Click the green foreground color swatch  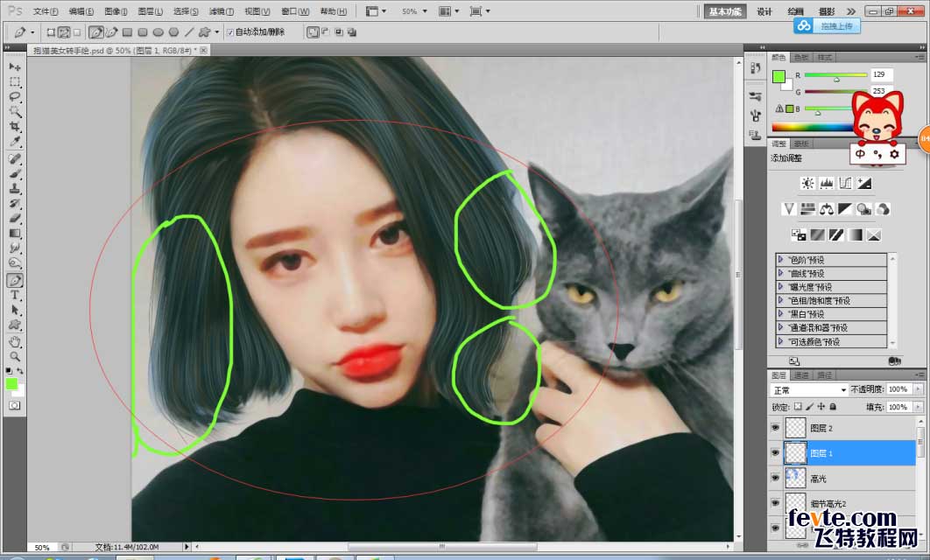click(12, 383)
